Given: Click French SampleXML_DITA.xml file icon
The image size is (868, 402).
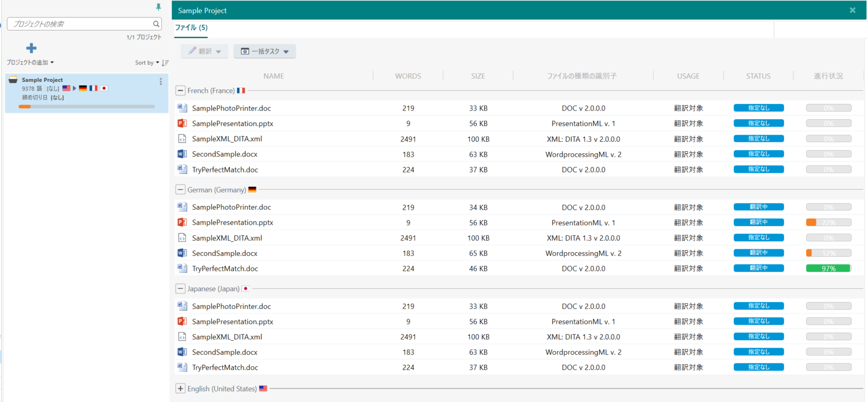Looking at the screenshot, I should point(182,139).
